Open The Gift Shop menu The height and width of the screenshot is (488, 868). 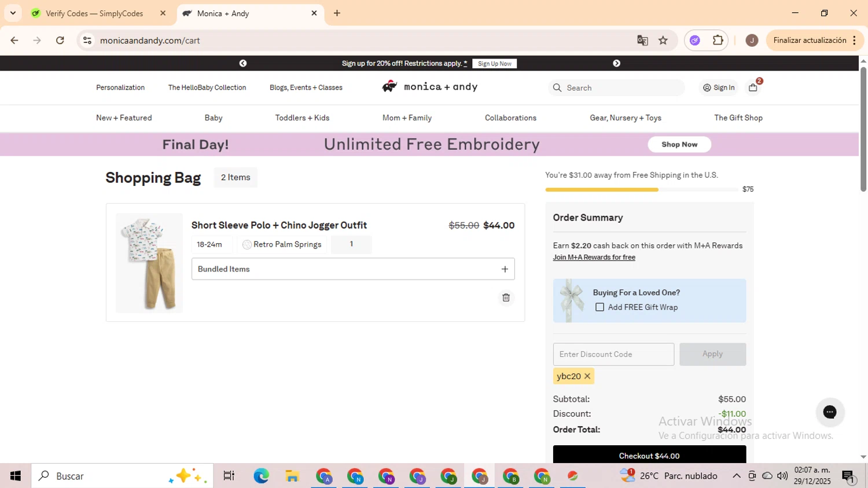738,118
